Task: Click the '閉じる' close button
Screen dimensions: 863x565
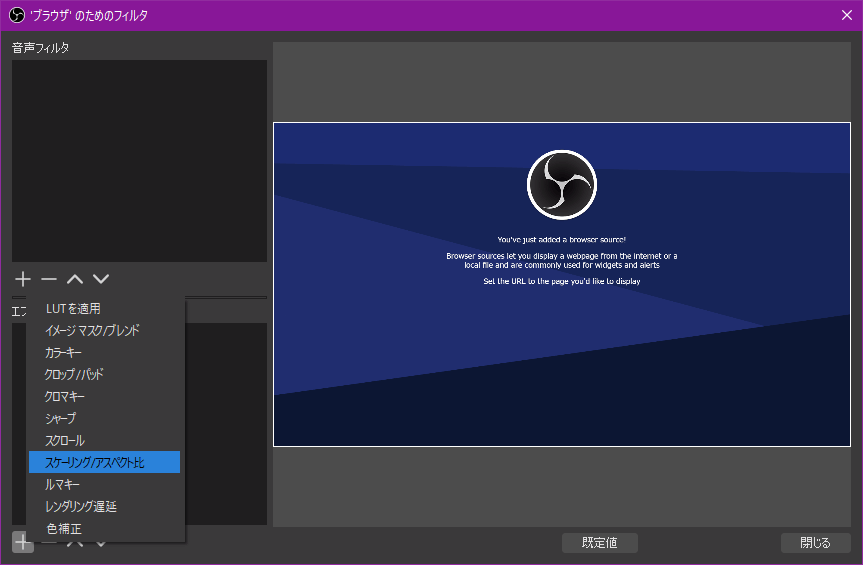Action: [815, 543]
